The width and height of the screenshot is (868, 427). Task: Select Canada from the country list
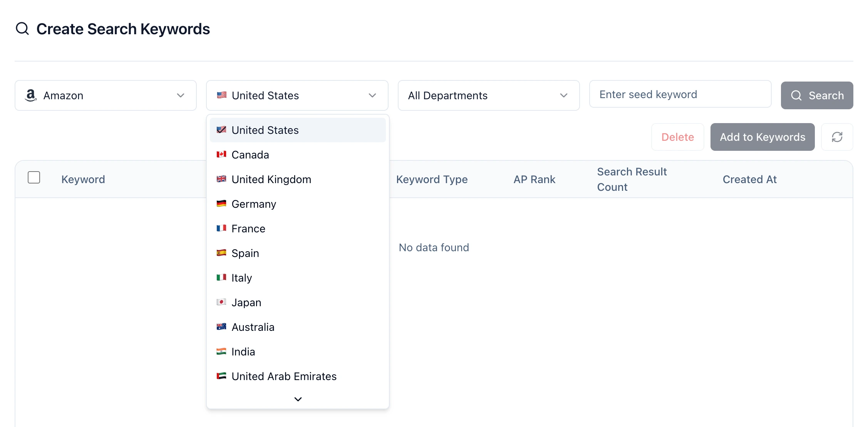coord(298,155)
